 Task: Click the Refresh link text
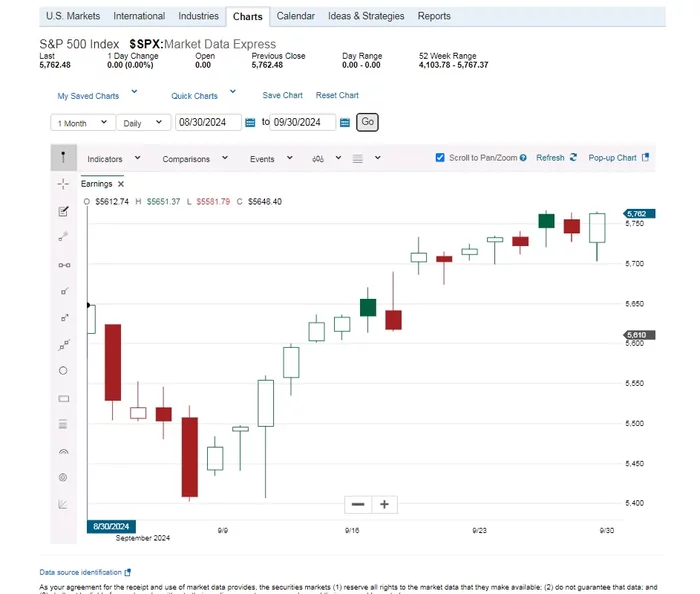coord(550,158)
